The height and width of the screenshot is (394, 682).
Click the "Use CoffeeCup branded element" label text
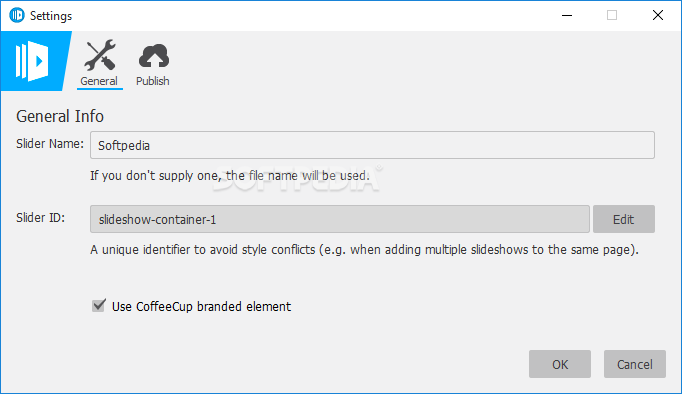click(x=201, y=307)
